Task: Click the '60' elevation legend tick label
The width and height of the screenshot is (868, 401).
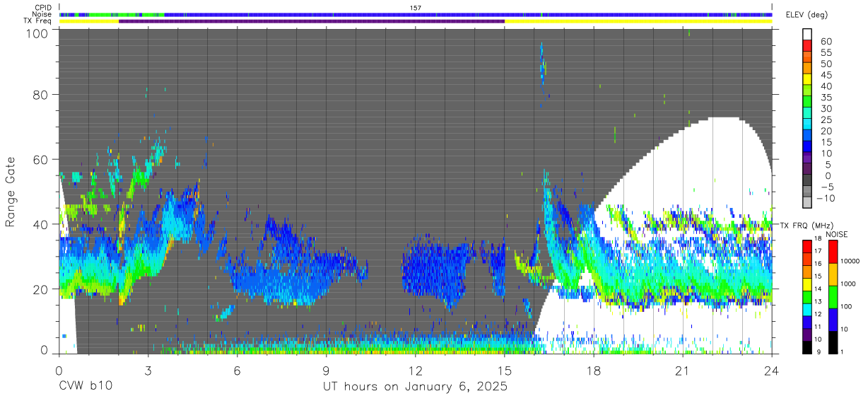Action: point(825,42)
